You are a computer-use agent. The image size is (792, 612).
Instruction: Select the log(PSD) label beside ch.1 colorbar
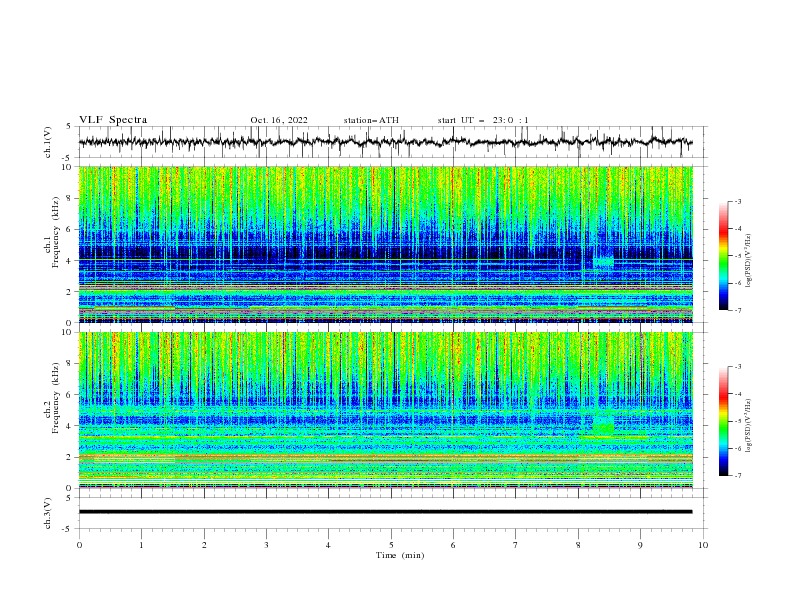[x=749, y=261]
